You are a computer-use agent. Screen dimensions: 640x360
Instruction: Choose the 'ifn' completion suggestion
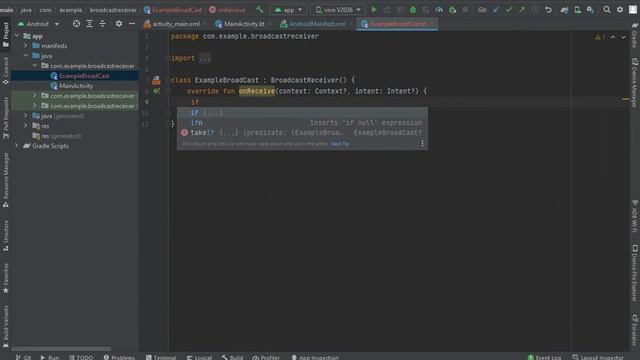pyautogui.click(x=302, y=122)
